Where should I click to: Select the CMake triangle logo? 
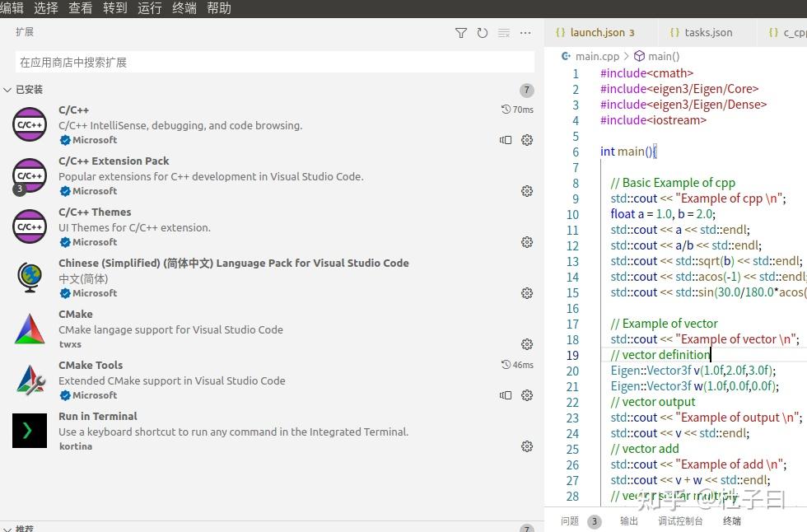[30, 329]
